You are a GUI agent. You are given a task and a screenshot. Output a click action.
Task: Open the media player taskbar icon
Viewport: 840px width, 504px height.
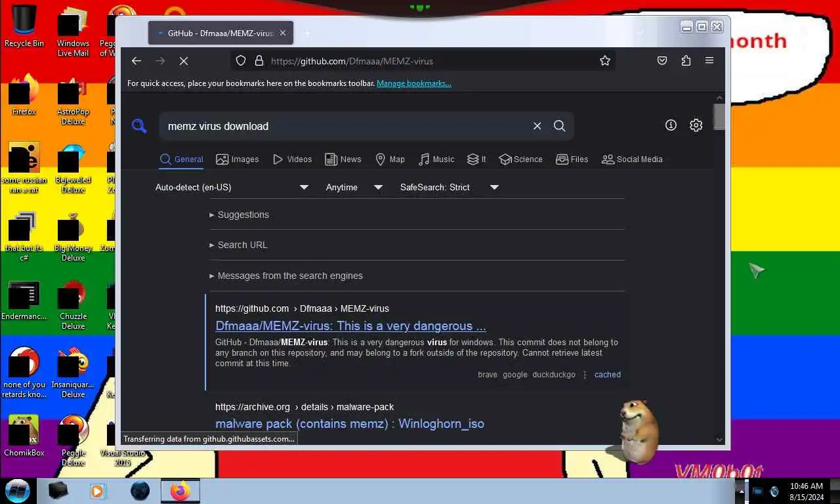97,491
